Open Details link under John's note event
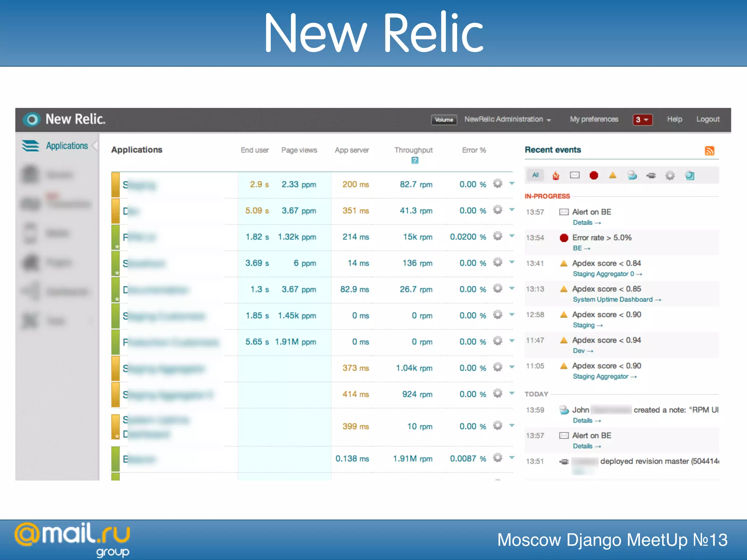Image resolution: width=747 pixels, height=560 pixels. click(587, 421)
